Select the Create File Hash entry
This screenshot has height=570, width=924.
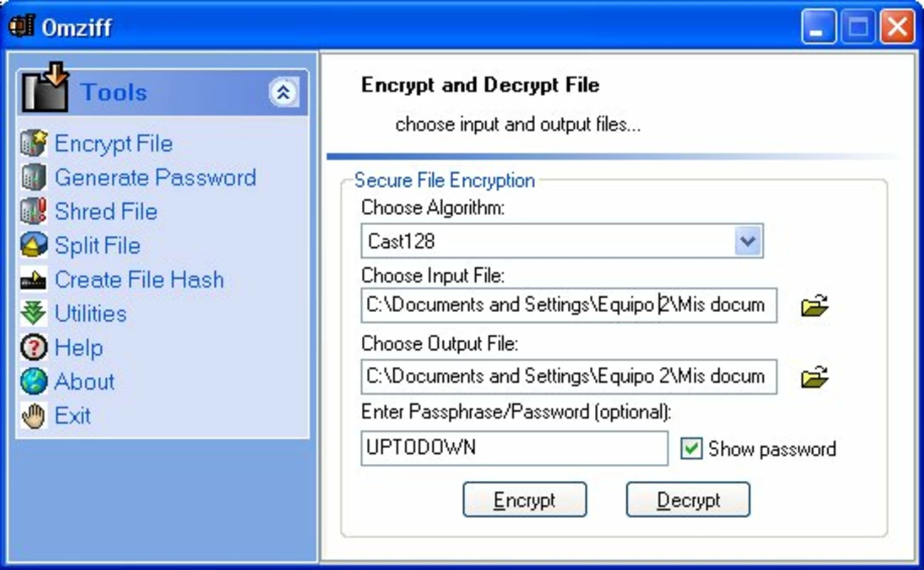tap(139, 280)
